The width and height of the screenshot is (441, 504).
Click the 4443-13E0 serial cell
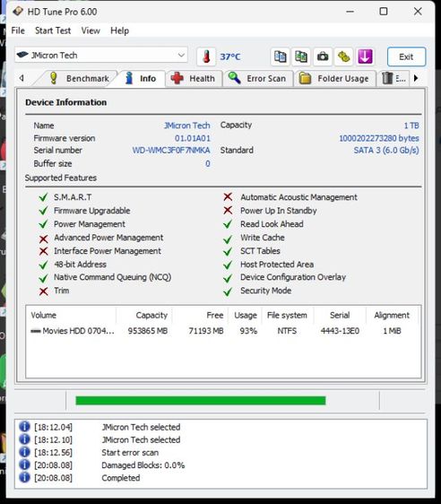click(x=340, y=331)
